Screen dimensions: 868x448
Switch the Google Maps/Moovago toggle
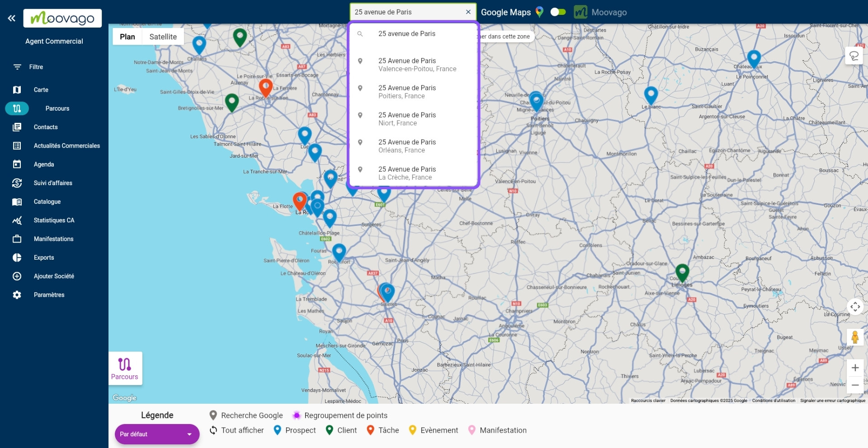[558, 12]
